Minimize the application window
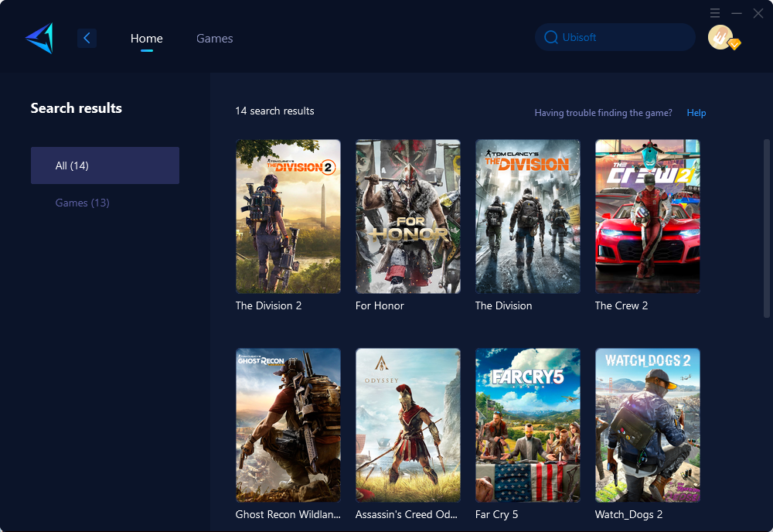Screen dimensions: 773x532 tap(737, 13)
